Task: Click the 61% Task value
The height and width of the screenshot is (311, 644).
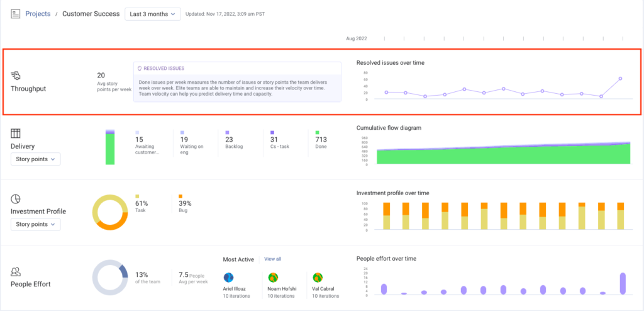Action: pyautogui.click(x=142, y=203)
